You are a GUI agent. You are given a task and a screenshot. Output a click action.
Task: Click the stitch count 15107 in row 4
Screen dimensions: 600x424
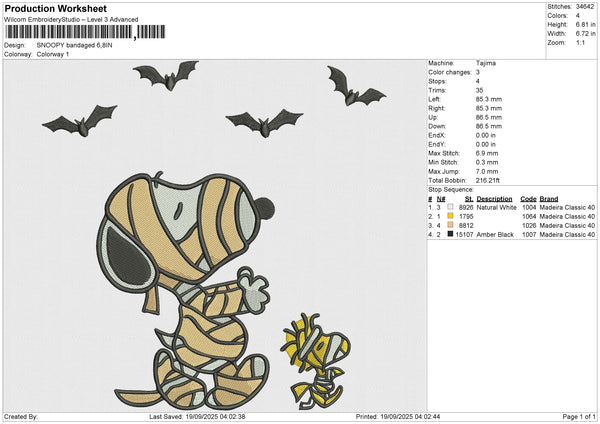click(465, 235)
